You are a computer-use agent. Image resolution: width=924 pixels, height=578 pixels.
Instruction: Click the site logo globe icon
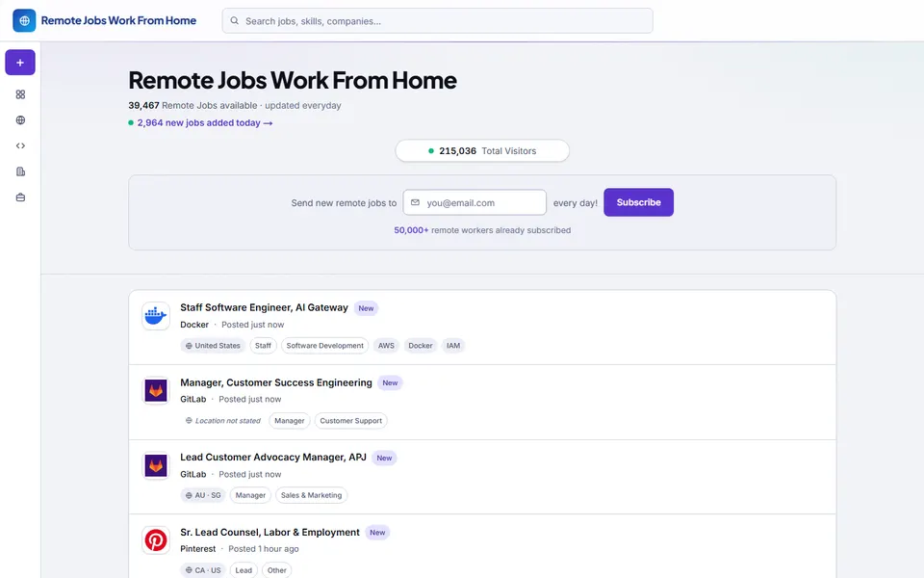pos(24,20)
